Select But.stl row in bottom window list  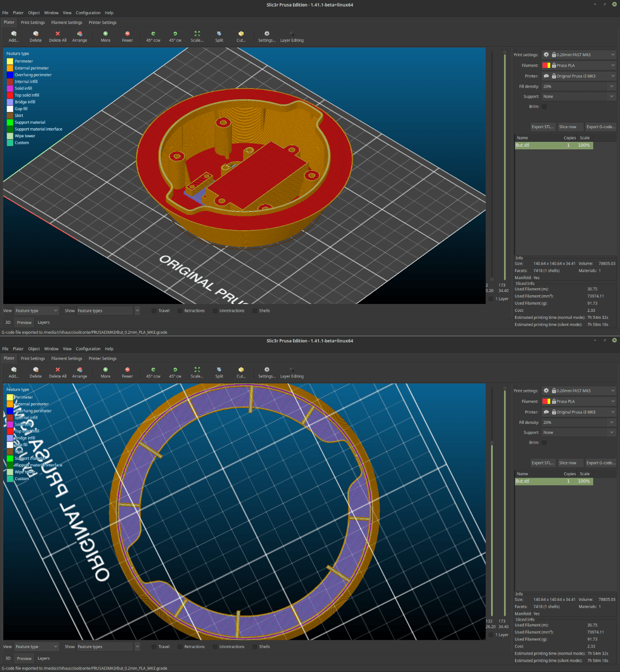[554, 481]
